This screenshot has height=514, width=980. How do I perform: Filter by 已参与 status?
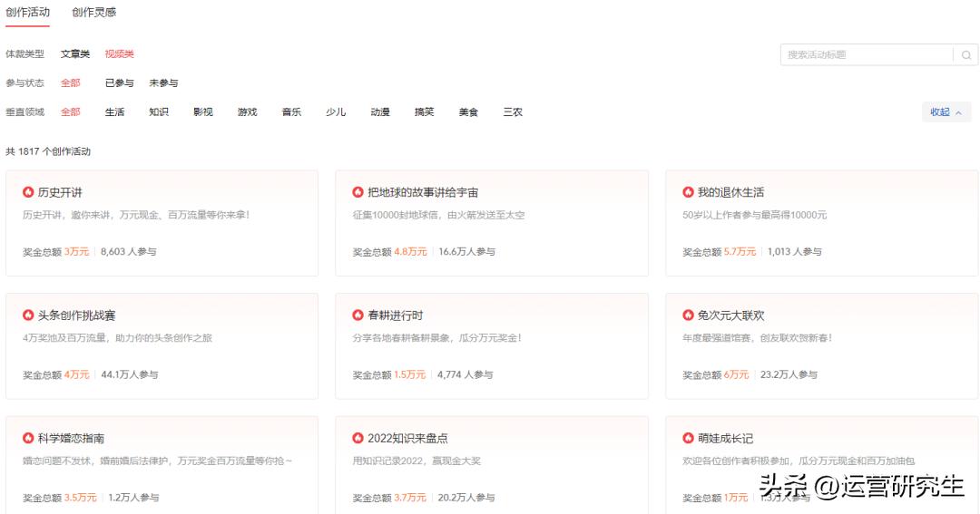pyautogui.click(x=120, y=83)
